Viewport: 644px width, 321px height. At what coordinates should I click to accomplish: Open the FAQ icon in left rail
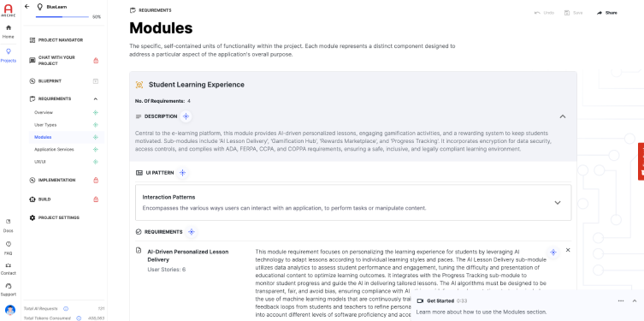click(x=9, y=248)
